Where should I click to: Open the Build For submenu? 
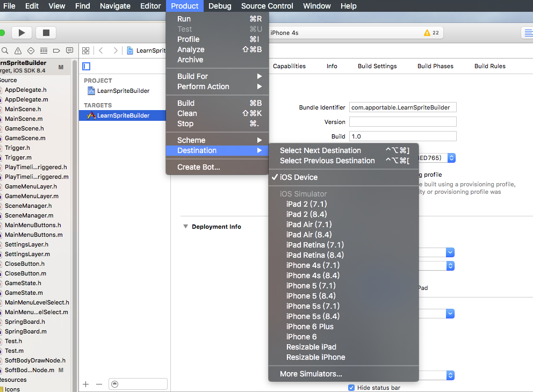(217, 76)
